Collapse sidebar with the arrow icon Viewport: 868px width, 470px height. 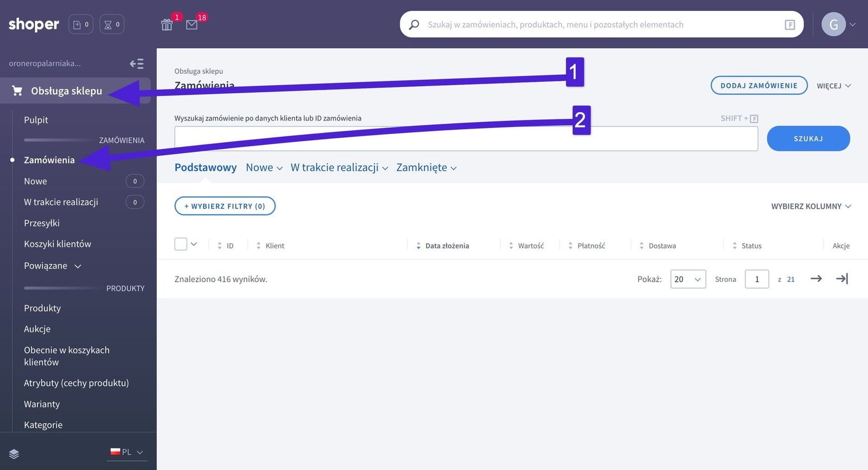coord(137,64)
